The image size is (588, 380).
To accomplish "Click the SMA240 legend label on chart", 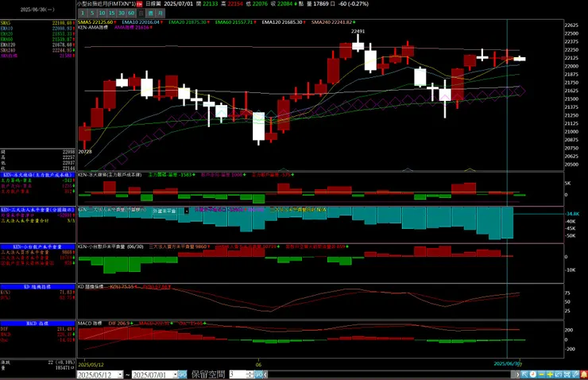I will [x=331, y=22].
